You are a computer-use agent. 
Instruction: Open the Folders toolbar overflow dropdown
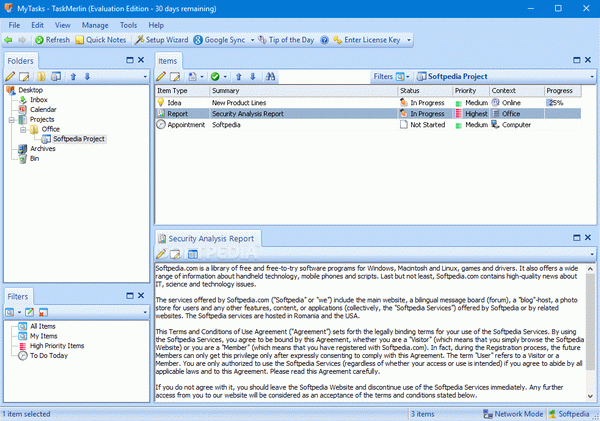tap(145, 77)
